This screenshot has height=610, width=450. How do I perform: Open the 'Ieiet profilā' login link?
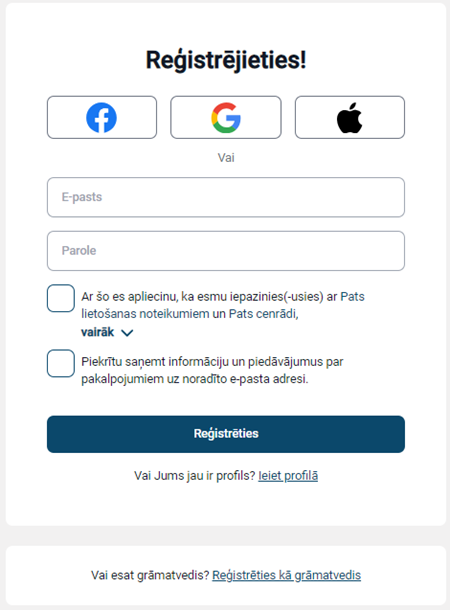coord(288,476)
